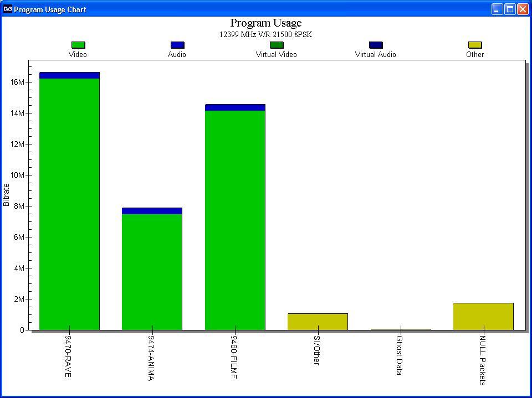The image size is (532, 398).
Task: Select the blue audio segment of 9480-FILMF
Action: [235, 107]
